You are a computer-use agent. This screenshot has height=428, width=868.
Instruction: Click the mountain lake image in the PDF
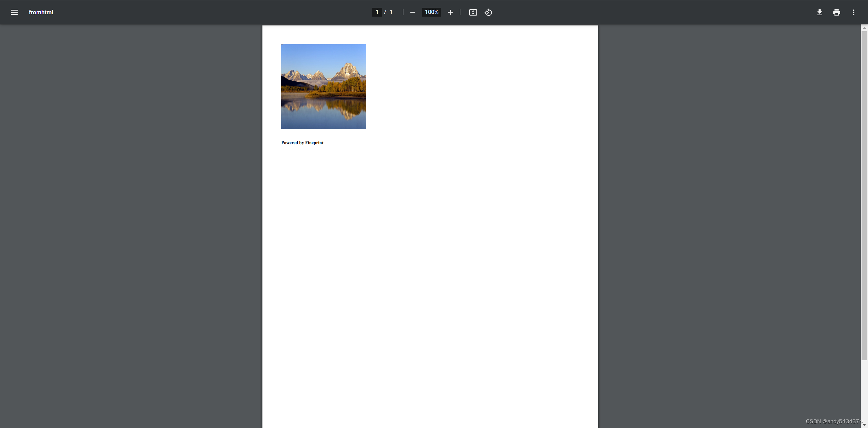(x=323, y=86)
